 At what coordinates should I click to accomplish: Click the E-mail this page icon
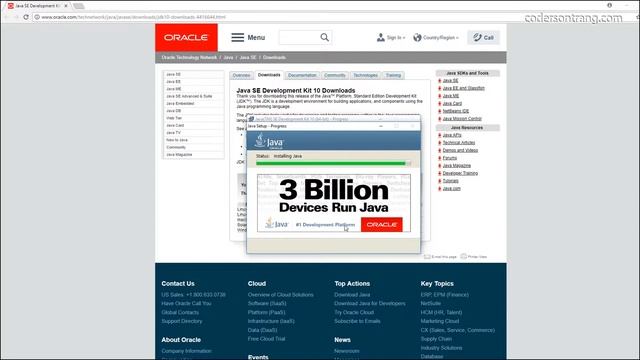[x=427, y=257]
